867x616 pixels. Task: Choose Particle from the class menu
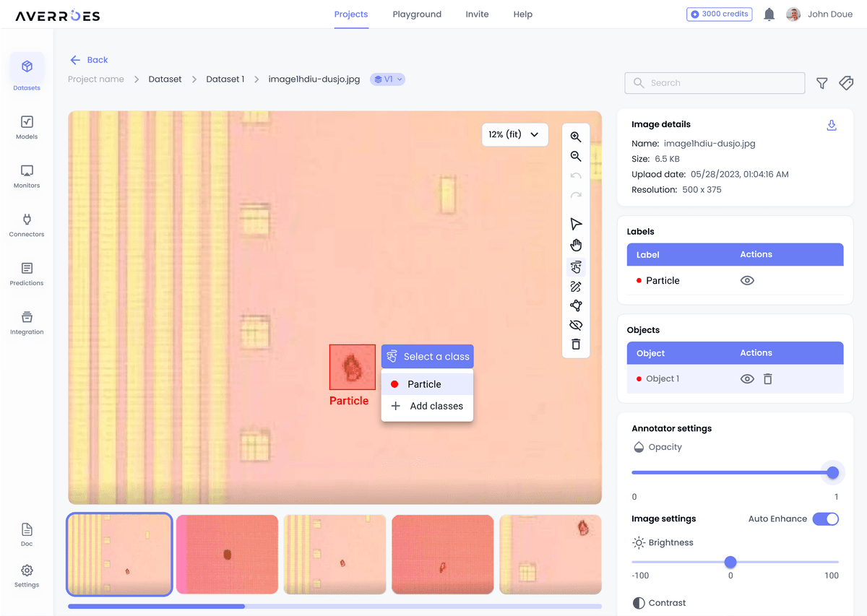(x=427, y=383)
